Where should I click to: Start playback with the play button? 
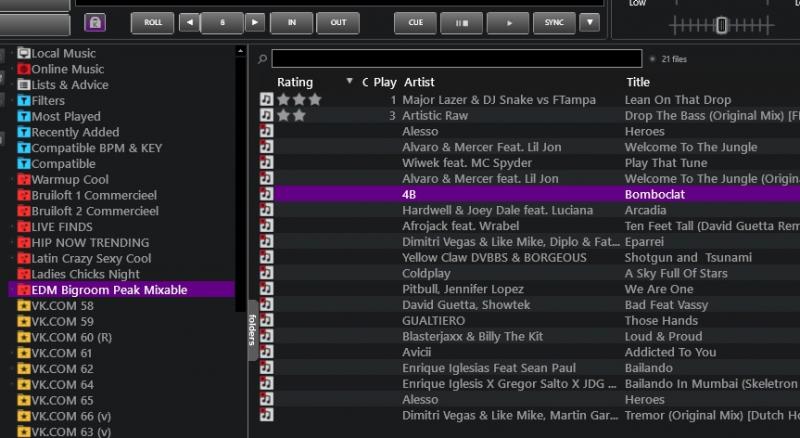(508, 23)
